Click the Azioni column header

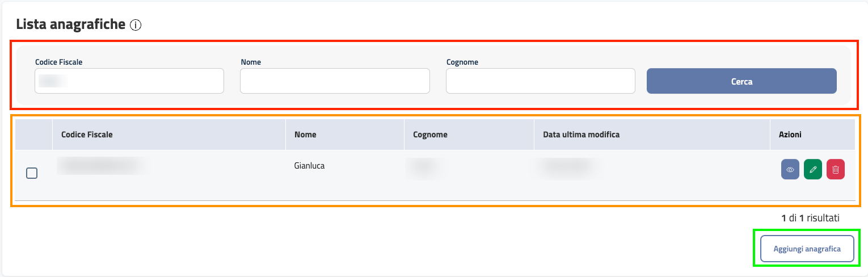coord(790,135)
